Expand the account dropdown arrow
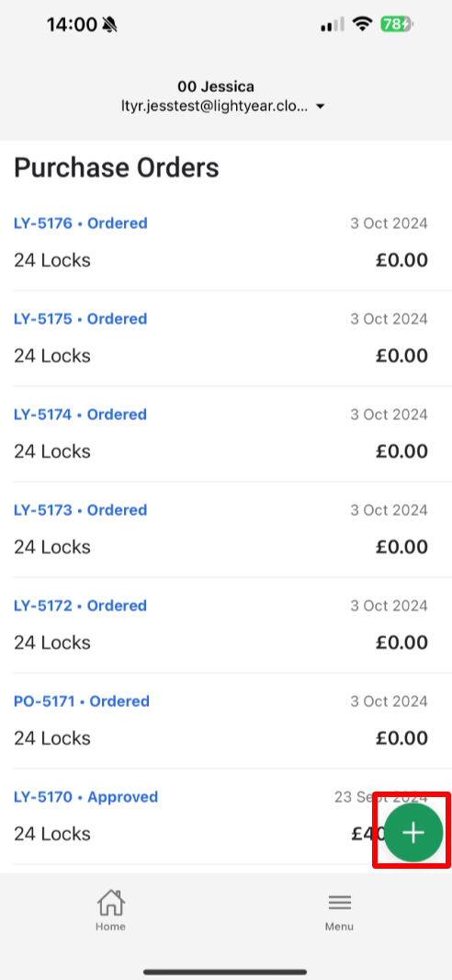Screen dimensions: 452x980 (x=321, y=107)
